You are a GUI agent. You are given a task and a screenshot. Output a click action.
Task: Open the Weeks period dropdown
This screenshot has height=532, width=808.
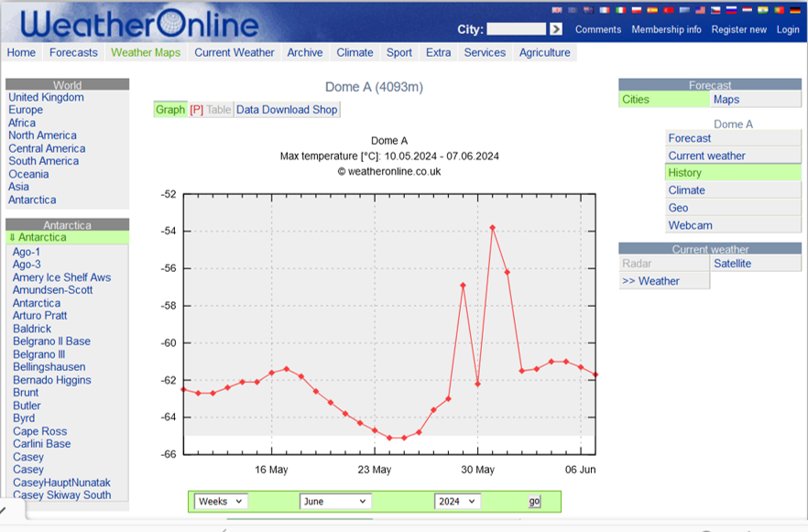221,501
